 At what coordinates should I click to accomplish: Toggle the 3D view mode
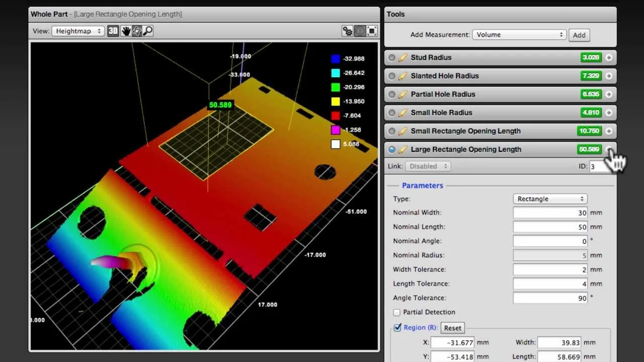pyautogui.click(x=113, y=31)
